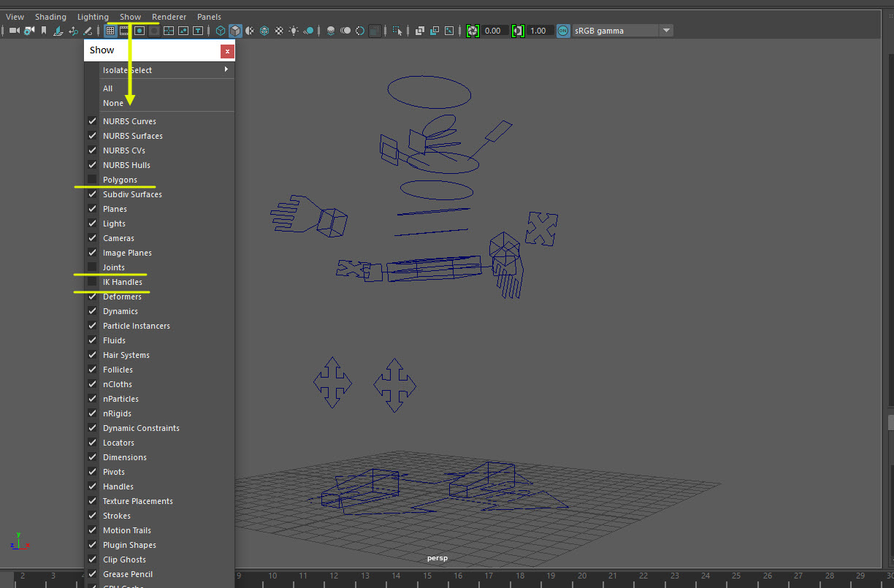Toggle IK Handles visibility in Show menu
The height and width of the screenshot is (588, 894).
click(92, 282)
